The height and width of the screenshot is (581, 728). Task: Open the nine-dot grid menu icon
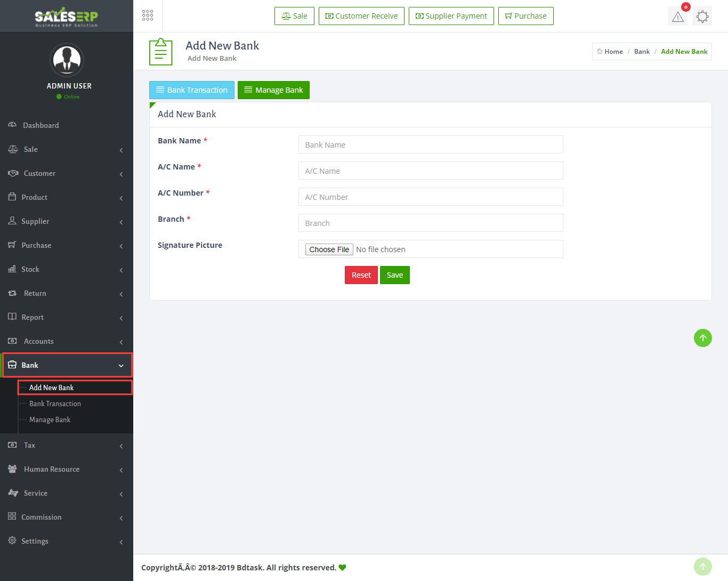click(148, 15)
